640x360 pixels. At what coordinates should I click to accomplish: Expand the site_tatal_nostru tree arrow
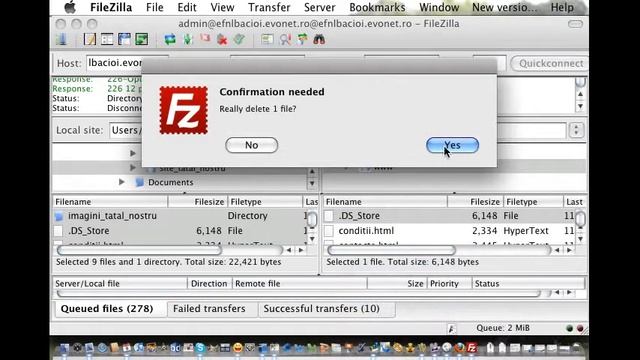pos(132,167)
